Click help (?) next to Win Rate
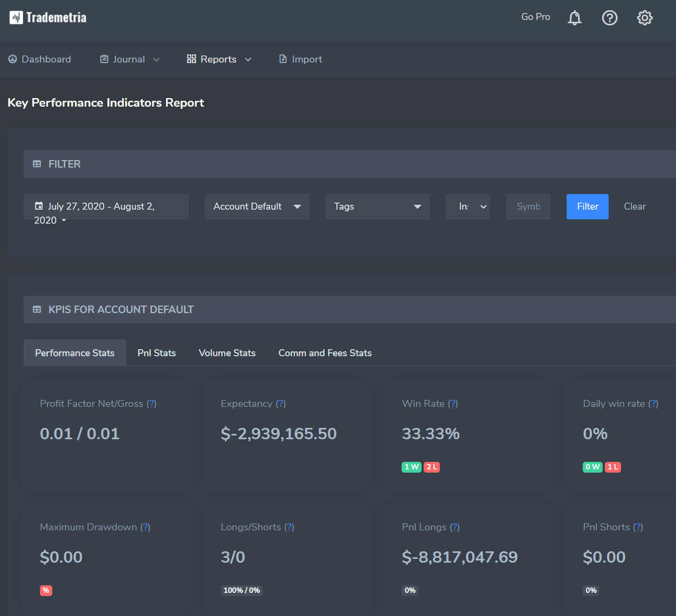The height and width of the screenshot is (616, 676). coord(453,404)
